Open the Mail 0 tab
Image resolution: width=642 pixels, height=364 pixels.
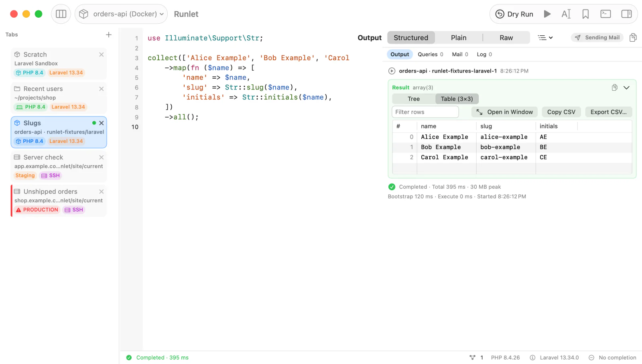[x=460, y=54]
